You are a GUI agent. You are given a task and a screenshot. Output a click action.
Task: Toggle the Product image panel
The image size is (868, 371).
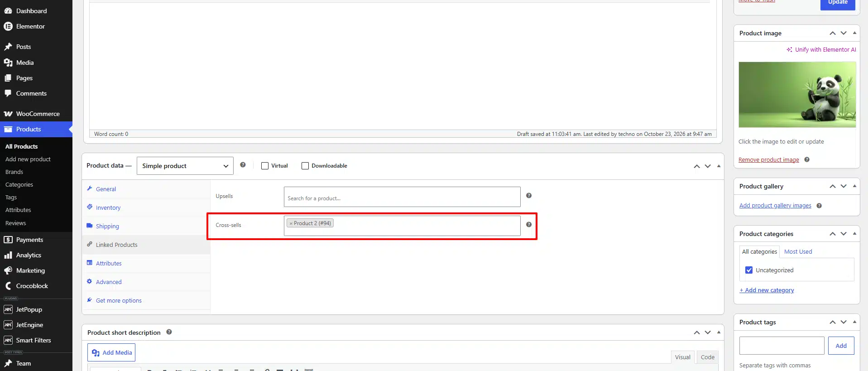[854, 33]
